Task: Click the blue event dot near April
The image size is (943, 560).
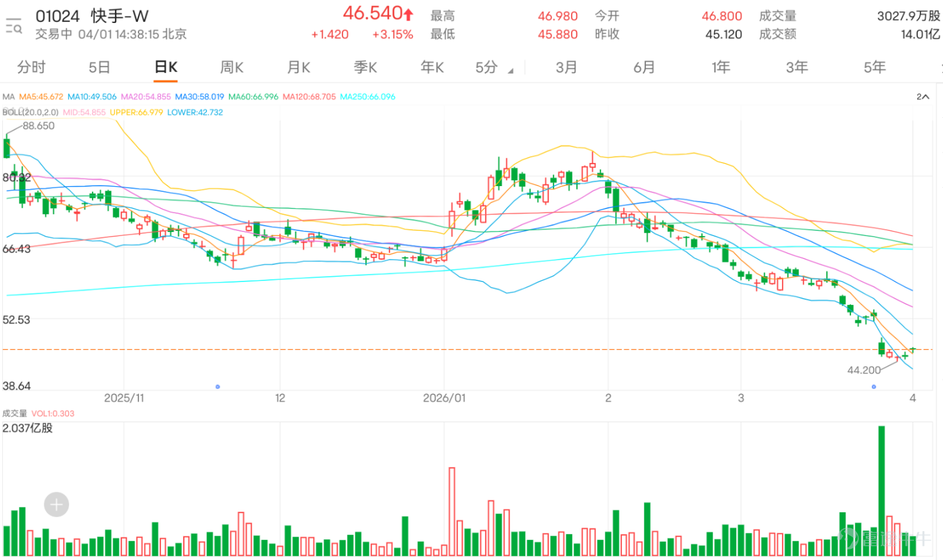Action: pyautogui.click(x=874, y=387)
